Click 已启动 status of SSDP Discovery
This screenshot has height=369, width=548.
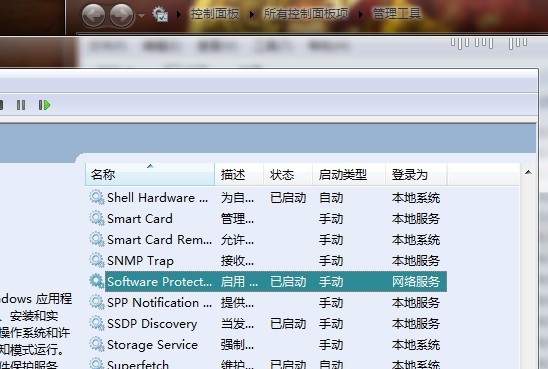coord(288,324)
